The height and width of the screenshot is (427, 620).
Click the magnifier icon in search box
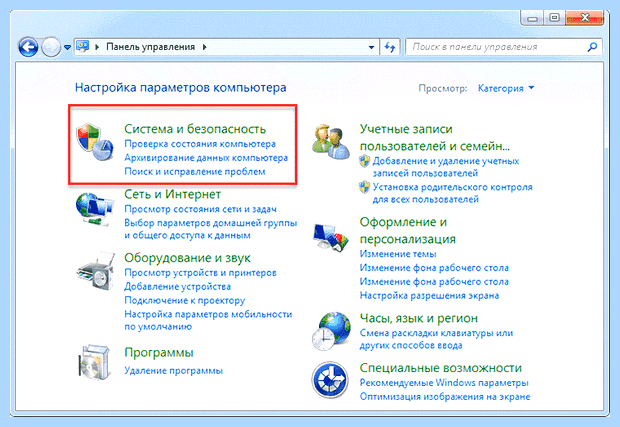592,47
